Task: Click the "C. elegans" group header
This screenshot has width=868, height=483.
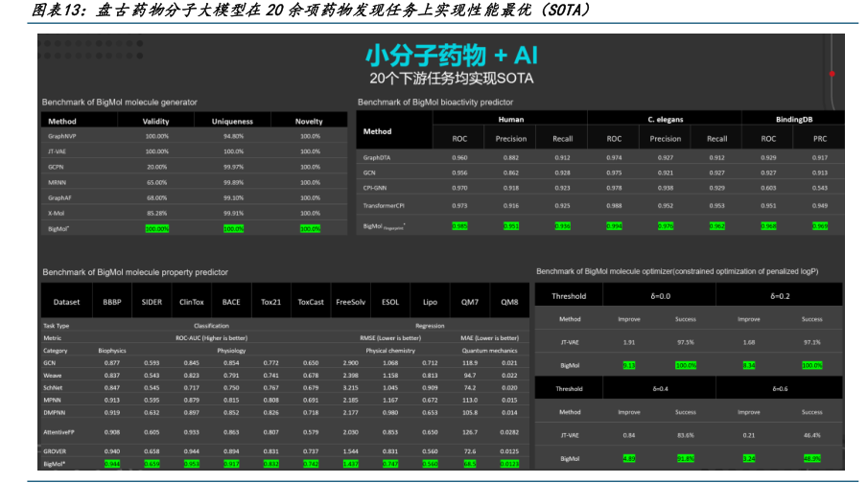Action: (666, 120)
